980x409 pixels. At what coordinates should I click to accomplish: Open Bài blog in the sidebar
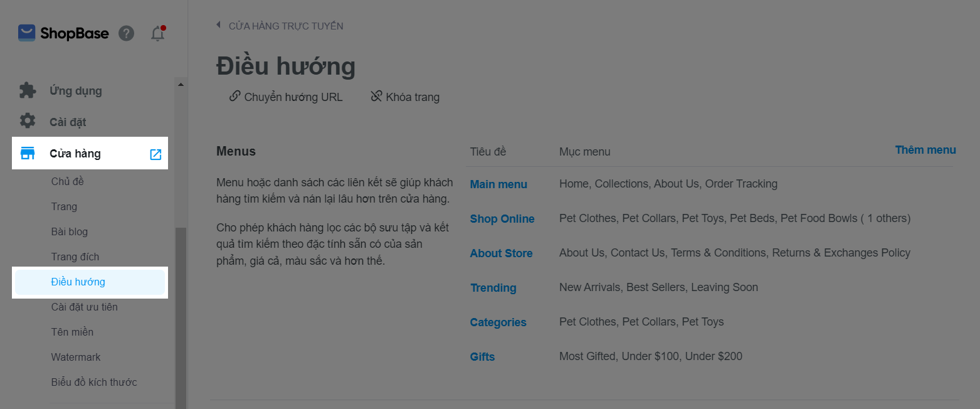point(70,232)
